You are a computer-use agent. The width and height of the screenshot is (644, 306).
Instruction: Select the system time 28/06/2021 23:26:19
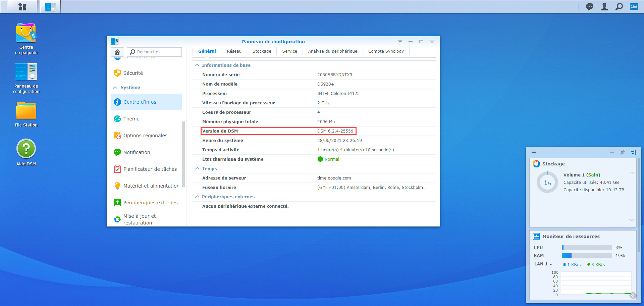[339, 141]
